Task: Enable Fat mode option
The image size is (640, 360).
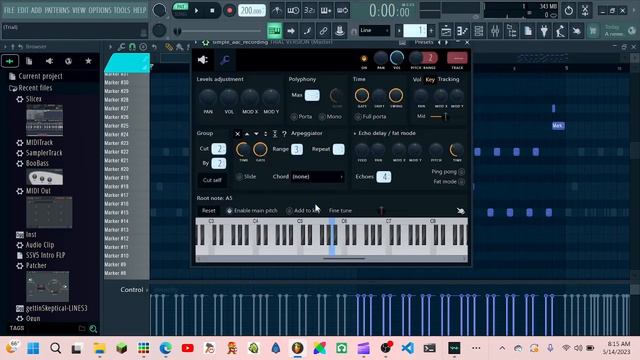Action: 449,182
